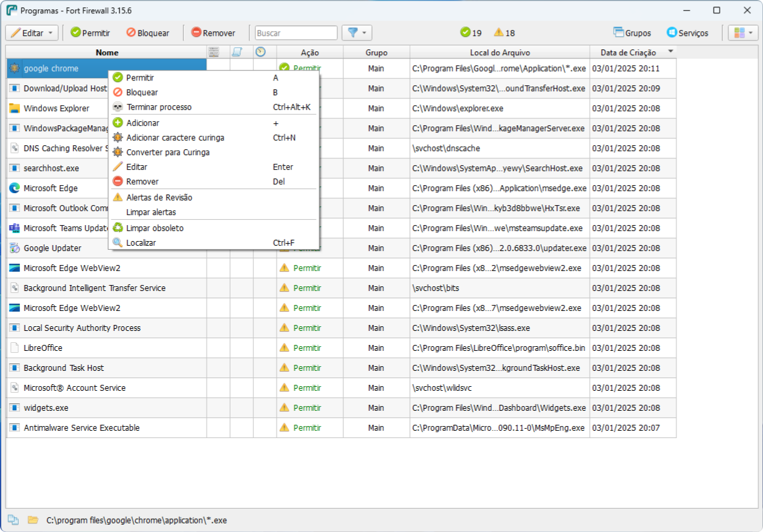Click the Microsoft Teams Update icon

click(15, 228)
